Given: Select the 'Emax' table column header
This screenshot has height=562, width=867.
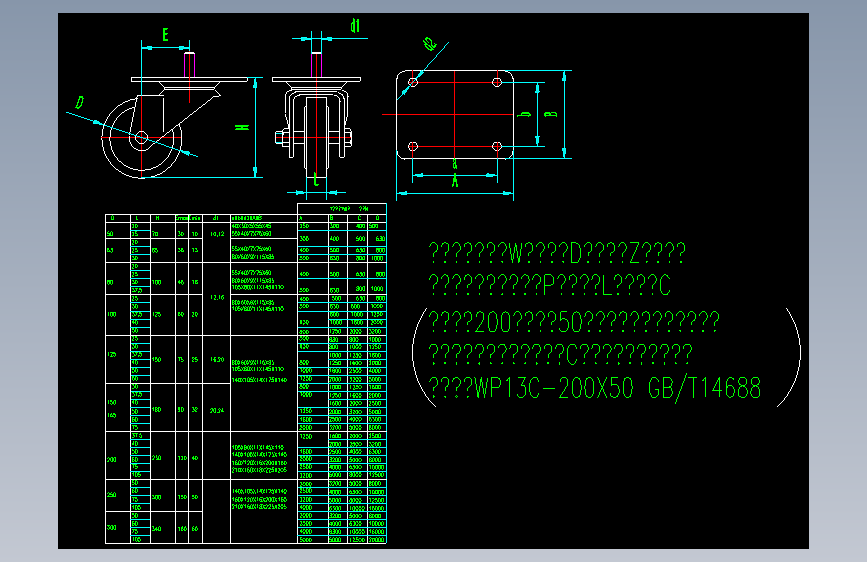Looking at the screenshot, I should 182,218.
